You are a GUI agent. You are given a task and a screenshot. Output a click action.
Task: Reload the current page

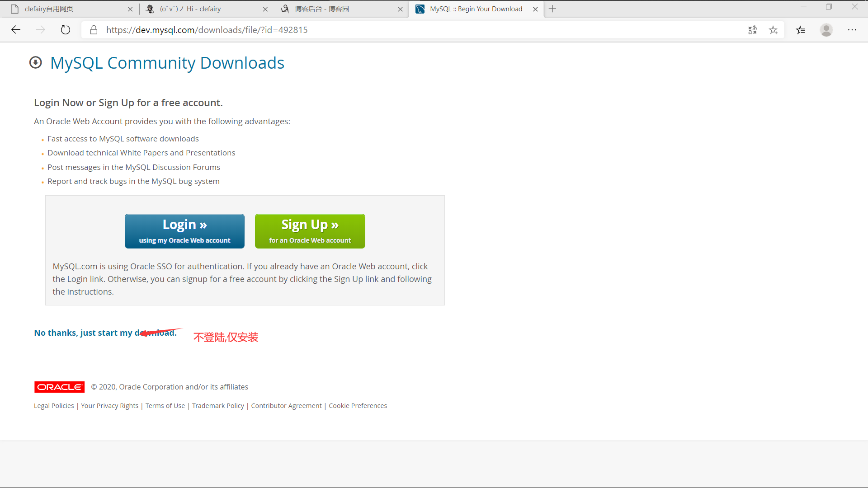[x=66, y=30]
